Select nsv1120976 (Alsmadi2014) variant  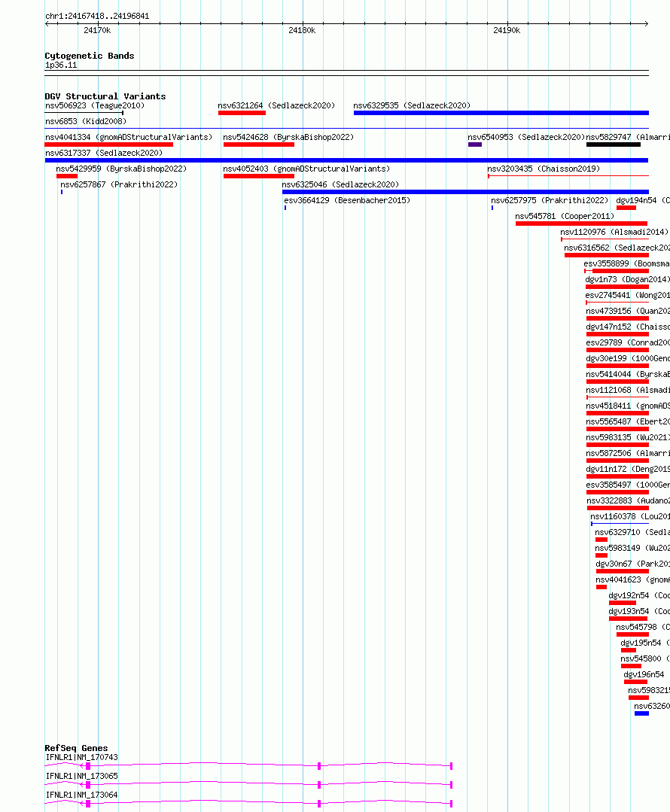(x=614, y=232)
